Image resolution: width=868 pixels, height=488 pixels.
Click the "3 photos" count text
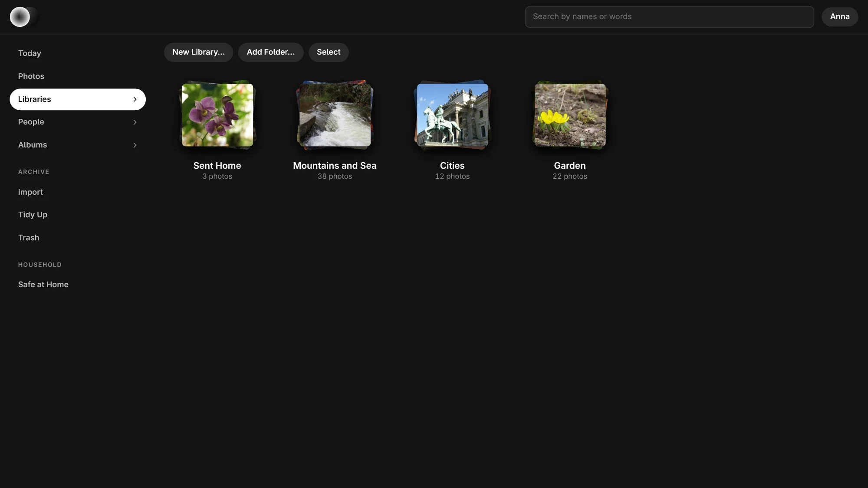[217, 177]
